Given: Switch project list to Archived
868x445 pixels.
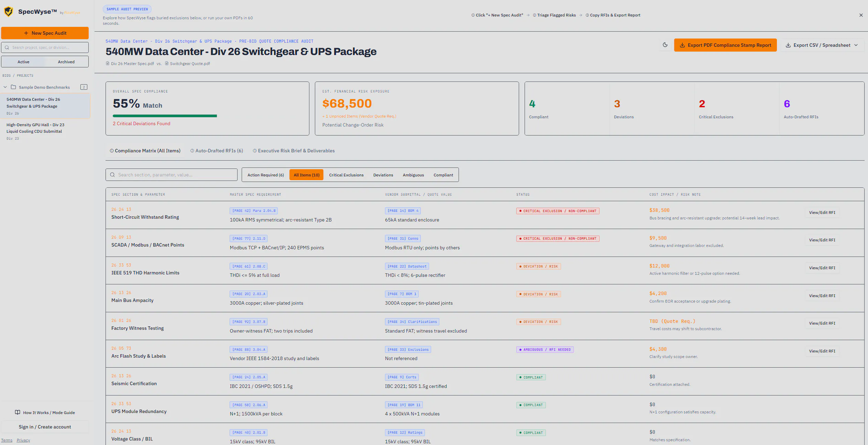Looking at the screenshot, I should (66, 62).
